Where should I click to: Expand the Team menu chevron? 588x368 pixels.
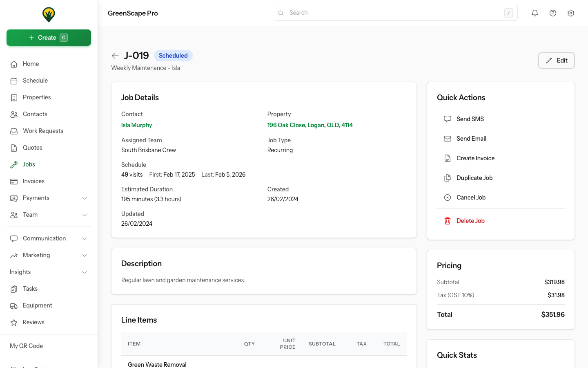tap(85, 215)
